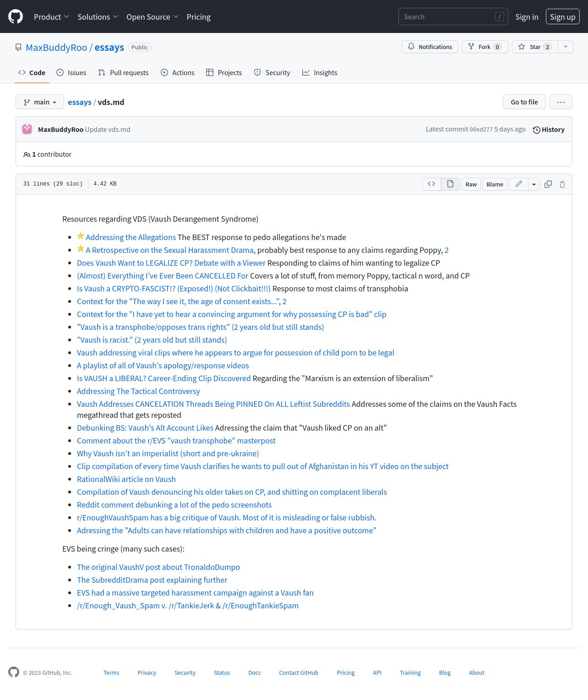Fork this repository
The width and height of the screenshot is (588, 700).
485,47
